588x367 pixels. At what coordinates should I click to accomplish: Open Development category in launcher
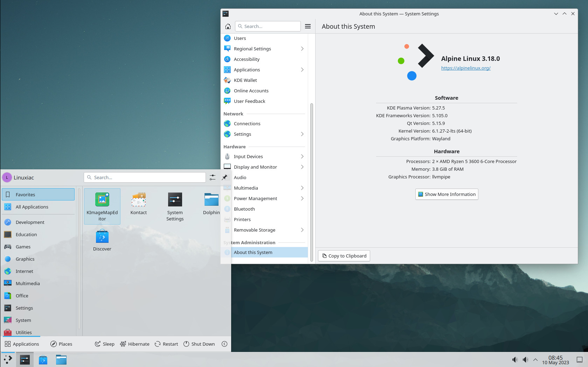click(x=38, y=222)
